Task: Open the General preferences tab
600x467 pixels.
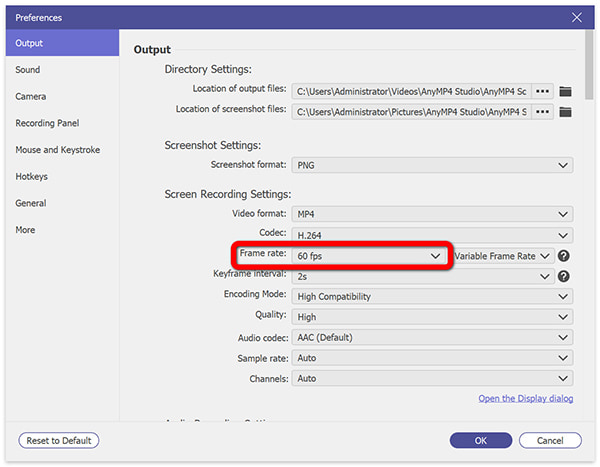Action: click(62, 203)
